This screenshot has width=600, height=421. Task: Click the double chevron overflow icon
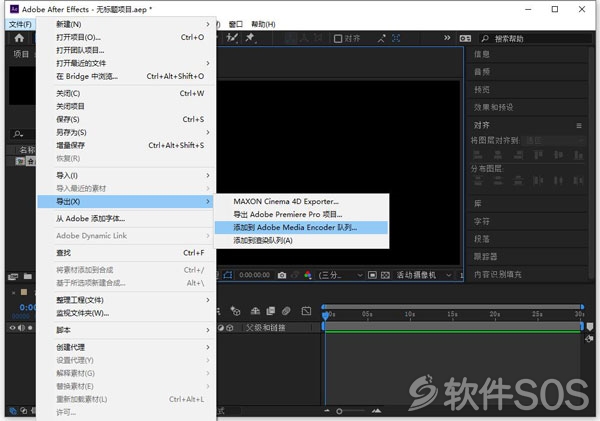tap(447, 38)
